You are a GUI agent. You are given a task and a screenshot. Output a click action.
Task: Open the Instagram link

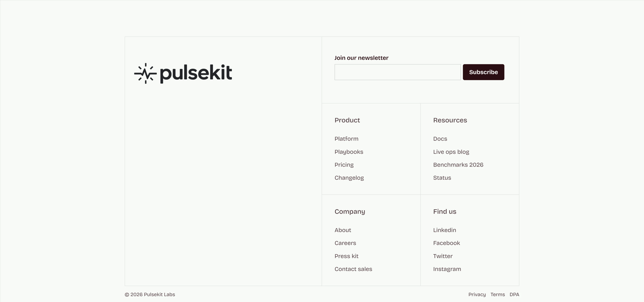pyautogui.click(x=447, y=269)
